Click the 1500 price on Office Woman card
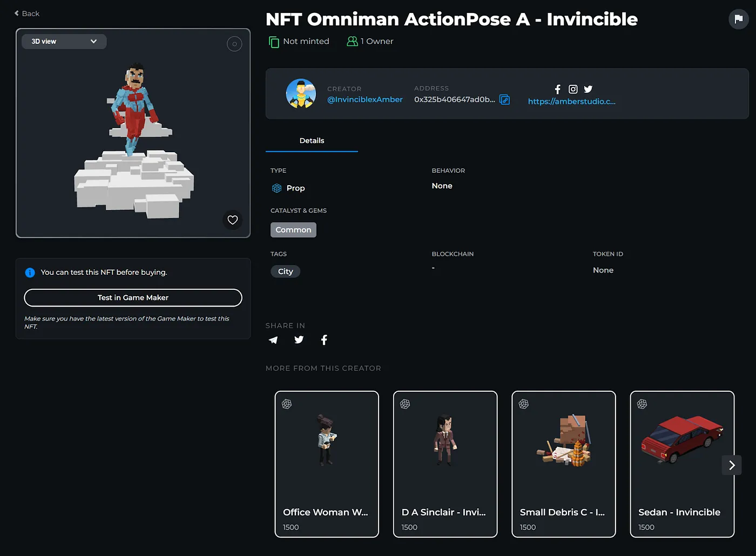The height and width of the screenshot is (556, 756). point(291,527)
